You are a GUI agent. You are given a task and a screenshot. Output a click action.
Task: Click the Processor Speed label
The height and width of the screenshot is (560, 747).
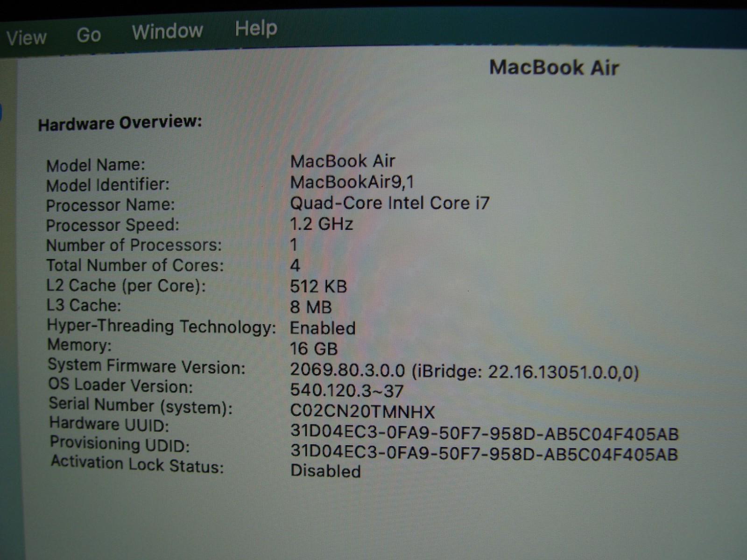(113, 225)
